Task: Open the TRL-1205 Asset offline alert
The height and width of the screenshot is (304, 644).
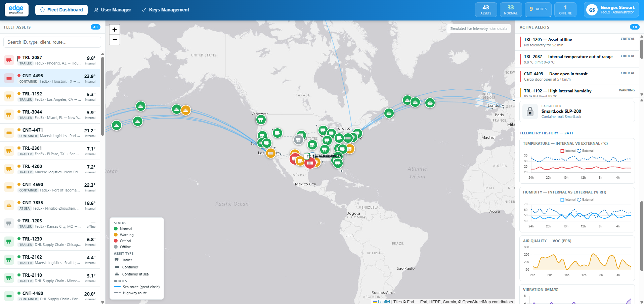Action: (577, 42)
